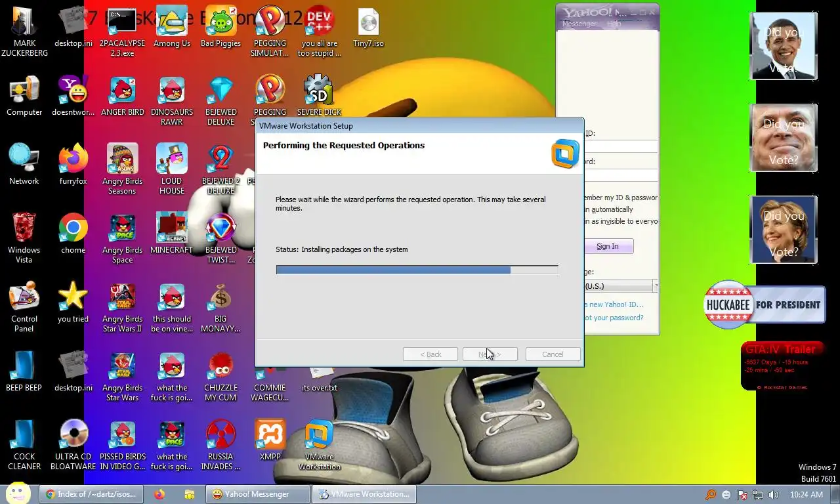Select the VMware Workstation desktop shortcut
Image resolution: width=840 pixels, height=504 pixels.
320,445
